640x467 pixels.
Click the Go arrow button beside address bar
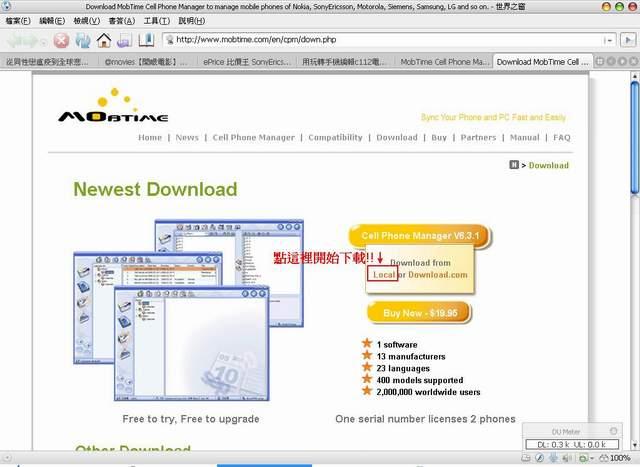pyautogui.click(x=628, y=40)
